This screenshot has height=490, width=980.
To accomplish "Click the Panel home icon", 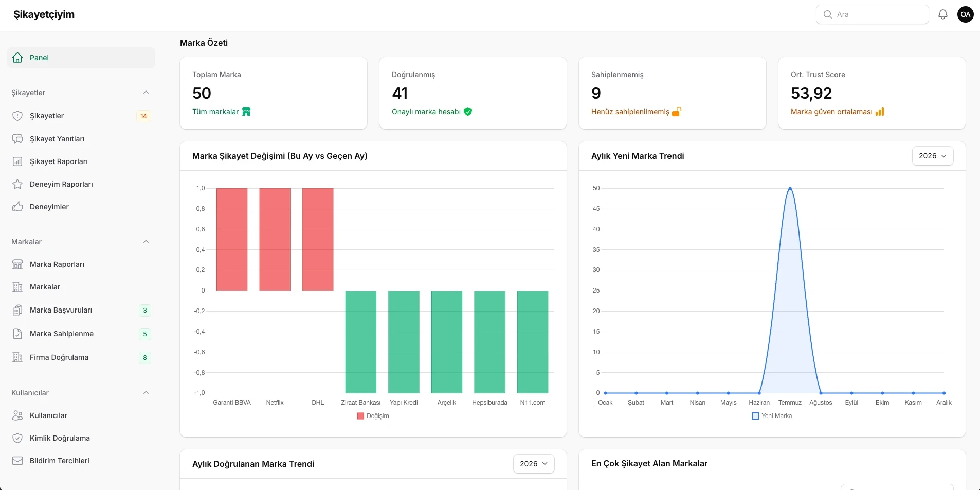I will tap(17, 58).
